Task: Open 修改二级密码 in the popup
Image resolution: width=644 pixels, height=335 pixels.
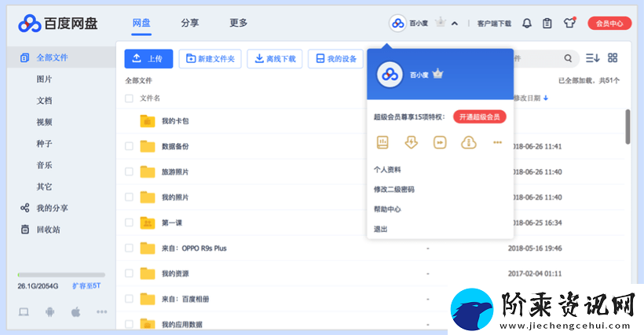Action: click(x=394, y=190)
